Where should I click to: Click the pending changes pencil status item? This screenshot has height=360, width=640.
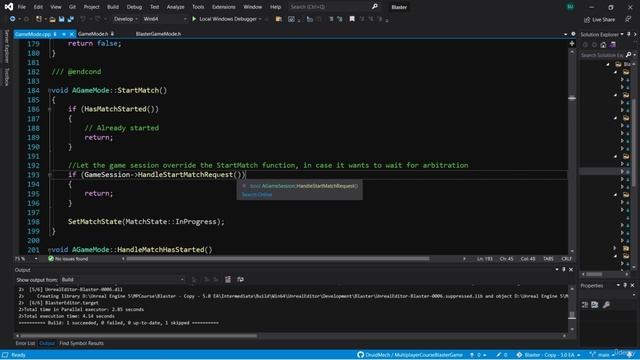point(502,355)
